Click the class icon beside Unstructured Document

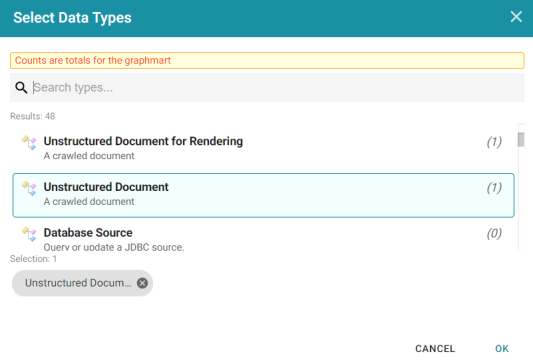tap(29, 188)
